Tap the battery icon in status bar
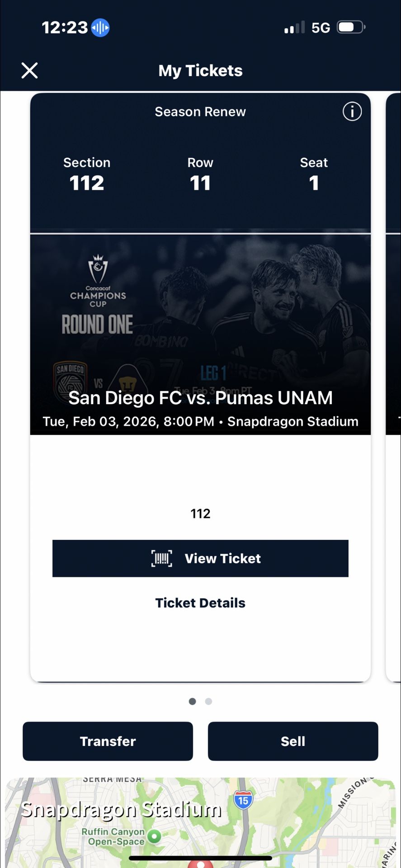Screen dimensions: 401x868 click(351, 27)
